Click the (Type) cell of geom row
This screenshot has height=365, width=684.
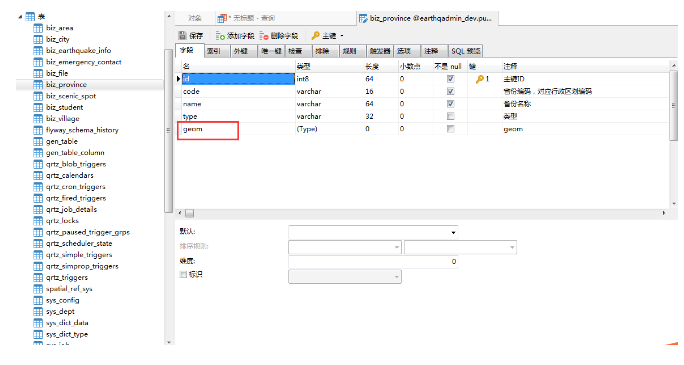pyautogui.click(x=329, y=129)
